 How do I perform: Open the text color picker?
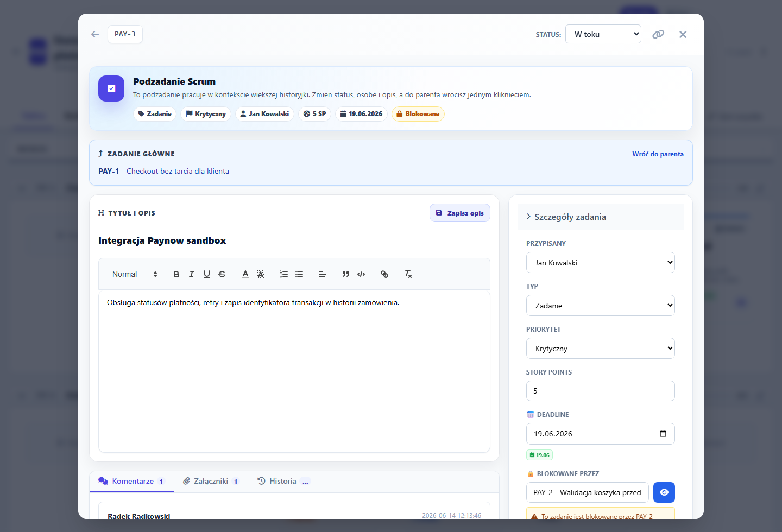(x=245, y=274)
